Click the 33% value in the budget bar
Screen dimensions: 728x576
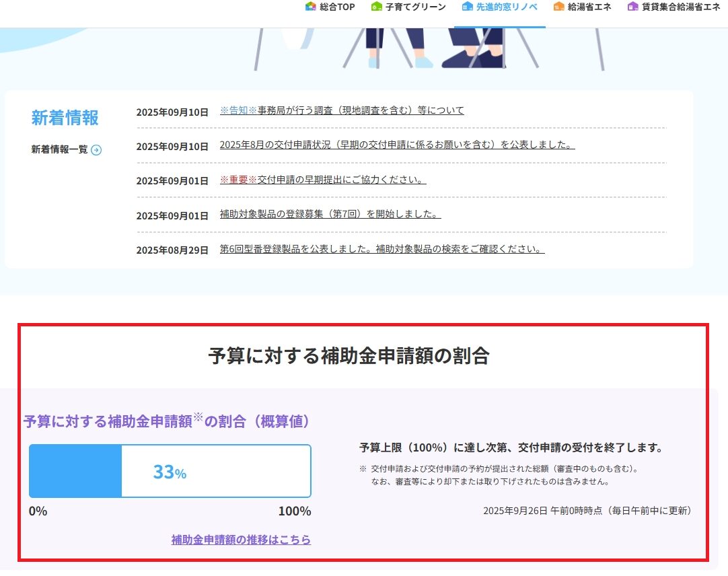170,472
